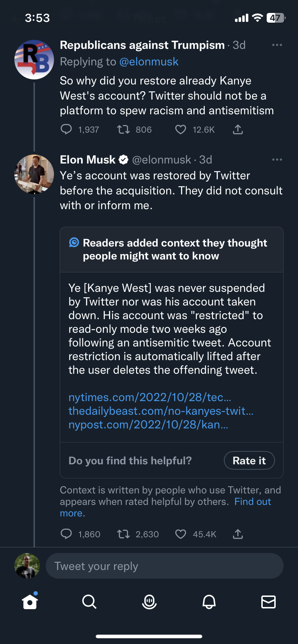
Task: Open the Spaces tab
Action: pos(149,602)
